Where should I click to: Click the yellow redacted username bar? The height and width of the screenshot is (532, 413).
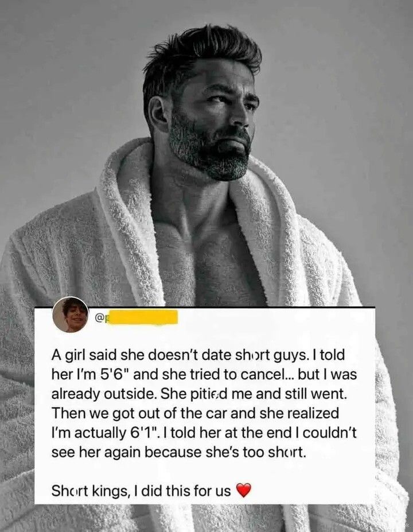tap(142, 318)
